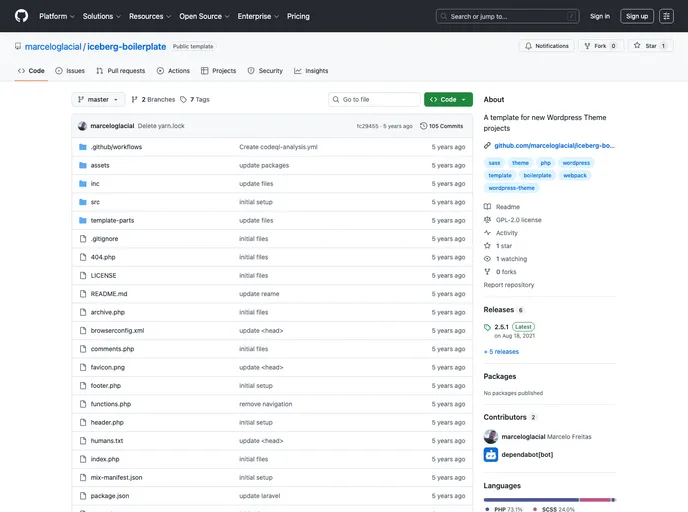This screenshot has width=688, height=512.
Task: Open the dependabot[bot] contributor avatar
Action: [491, 455]
